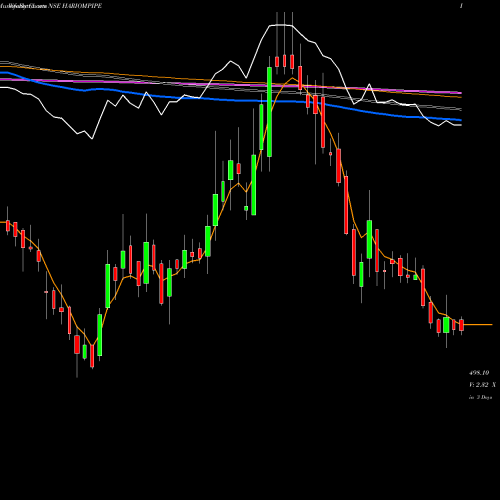
Task: Select the tallest green candlestick on the chart
Action: click(269, 112)
